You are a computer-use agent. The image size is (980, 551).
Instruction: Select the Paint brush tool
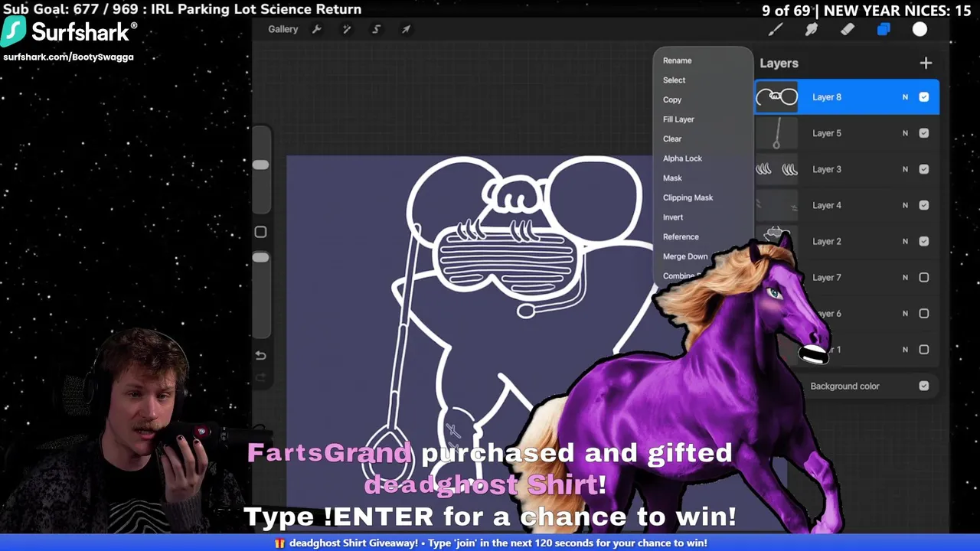pyautogui.click(x=776, y=29)
